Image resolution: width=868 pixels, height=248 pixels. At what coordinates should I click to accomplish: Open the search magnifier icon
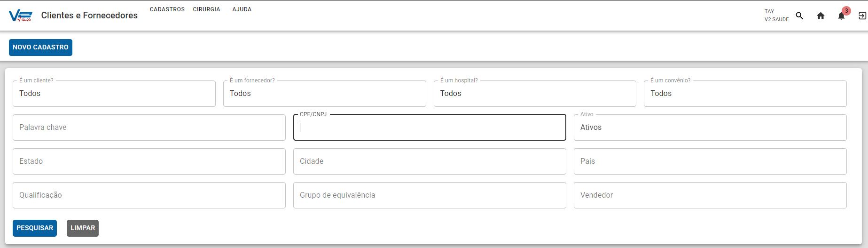(x=799, y=16)
